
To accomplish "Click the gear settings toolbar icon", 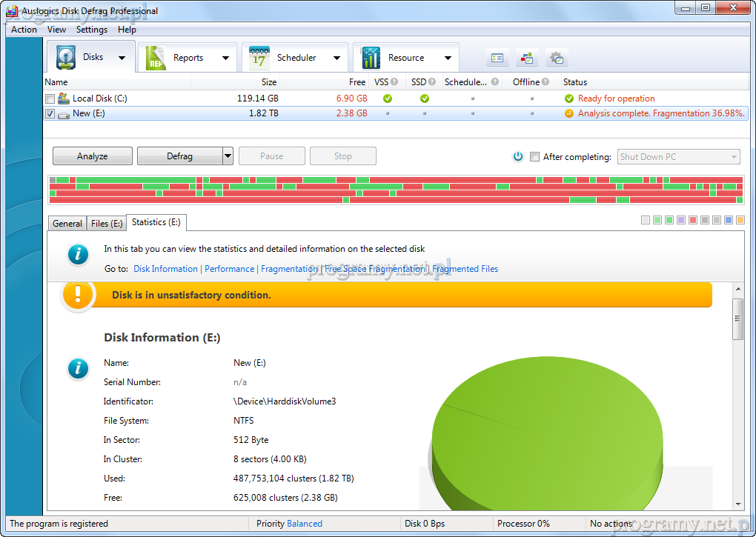I will coord(557,58).
